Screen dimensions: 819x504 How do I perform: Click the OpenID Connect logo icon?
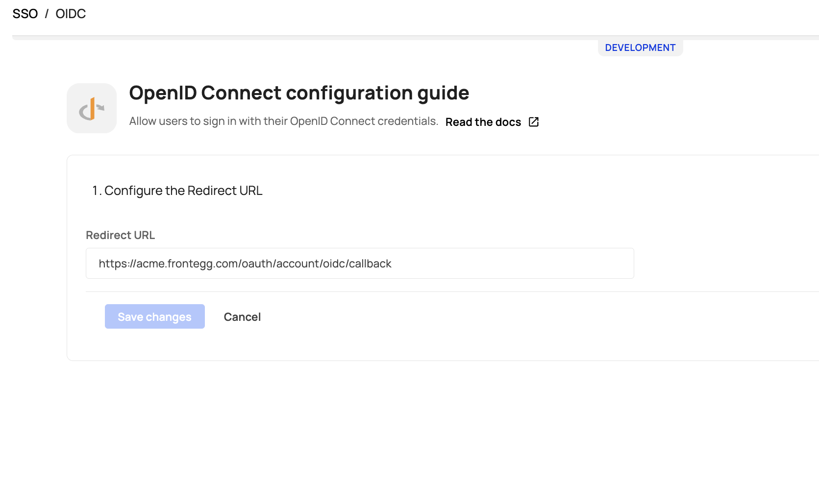tap(92, 108)
